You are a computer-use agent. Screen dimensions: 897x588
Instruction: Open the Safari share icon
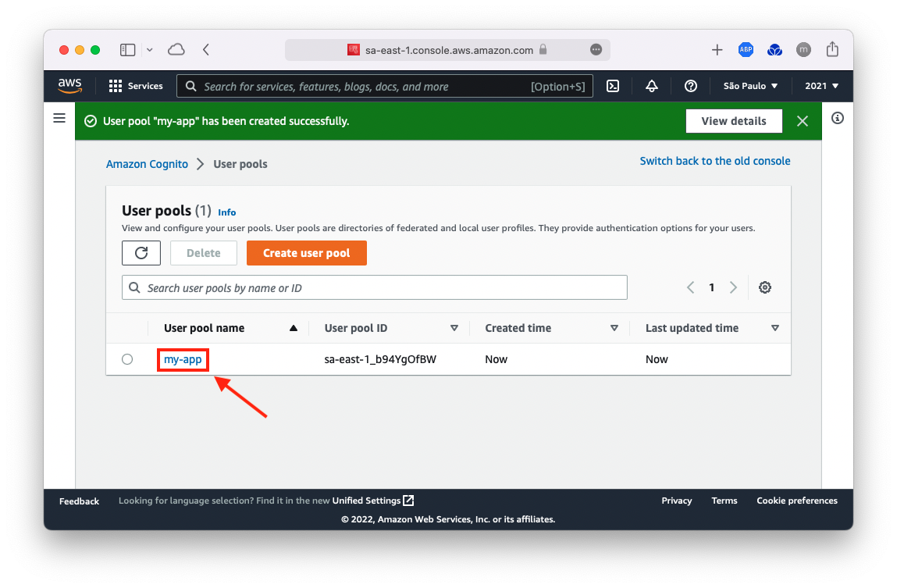(832, 49)
